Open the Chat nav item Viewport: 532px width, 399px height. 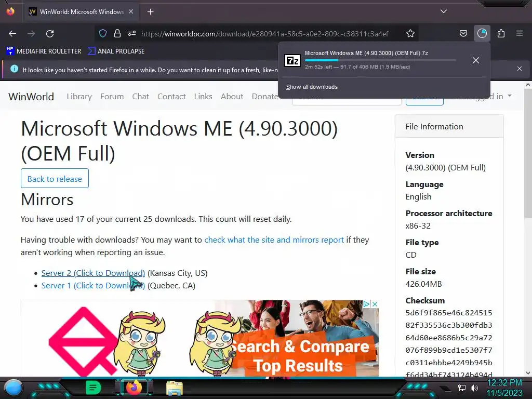pos(140,96)
